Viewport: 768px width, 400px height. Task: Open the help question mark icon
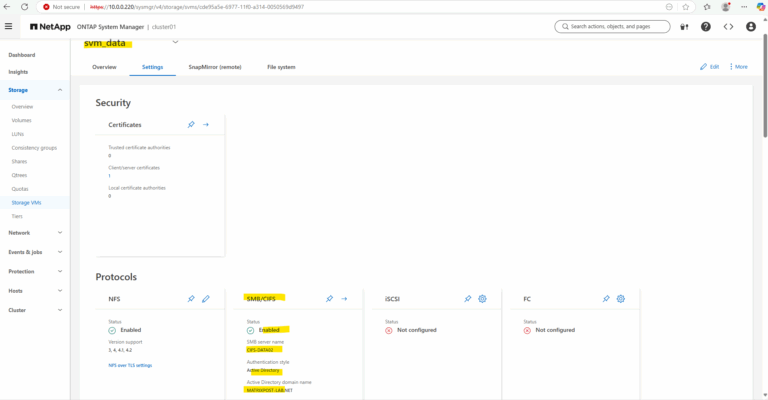[x=705, y=26]
